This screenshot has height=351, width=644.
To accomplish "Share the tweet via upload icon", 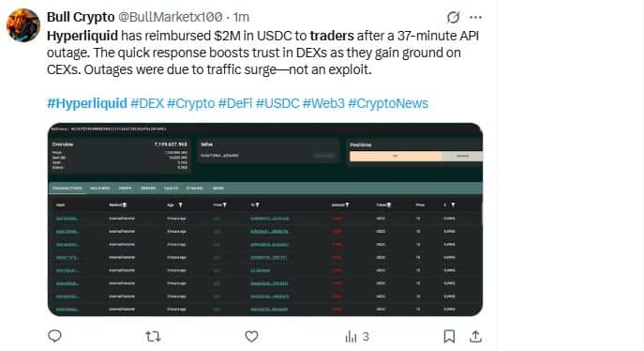I will (x=475, y=336).
